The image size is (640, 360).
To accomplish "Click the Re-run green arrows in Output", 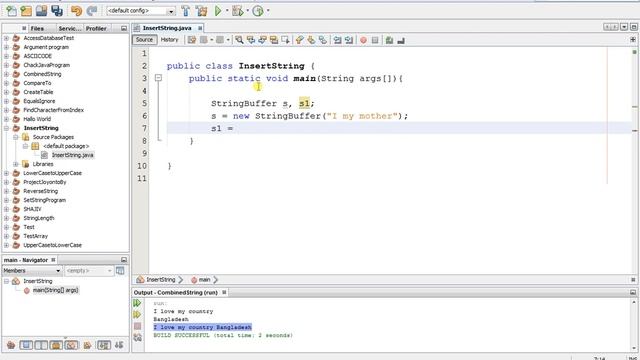I will 138,303.
